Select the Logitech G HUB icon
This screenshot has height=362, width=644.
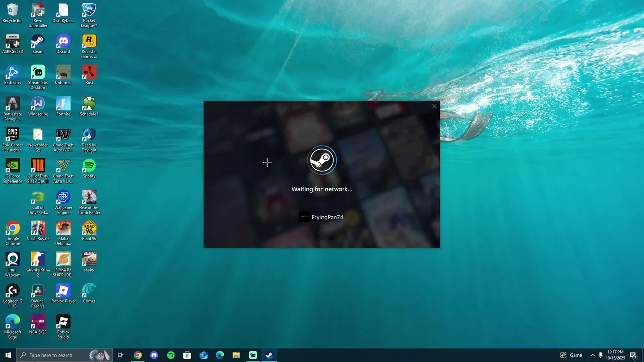tap(13, 296)
